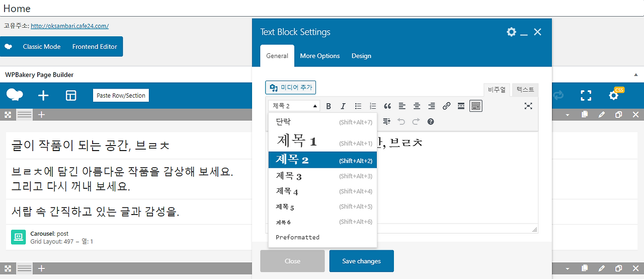This screenshot has height=279, width=644.
Task: Click Paste Row/Section button
Action: tap(121, 95)
